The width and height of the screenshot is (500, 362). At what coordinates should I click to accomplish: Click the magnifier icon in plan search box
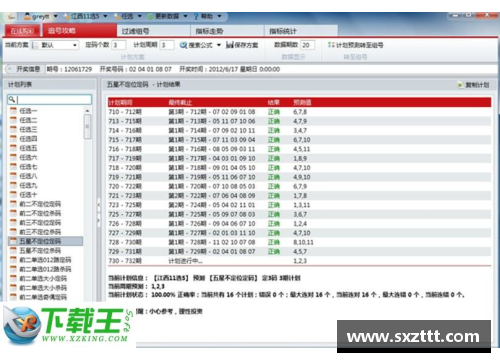(12, 99)
